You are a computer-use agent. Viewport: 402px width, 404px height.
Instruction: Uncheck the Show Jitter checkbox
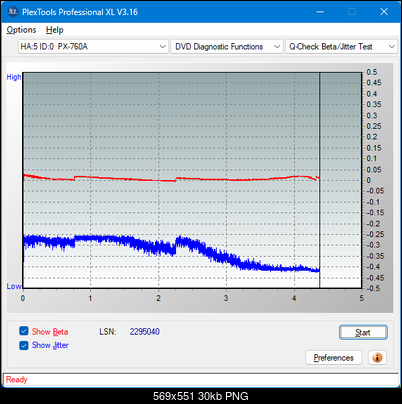[24, 345]
